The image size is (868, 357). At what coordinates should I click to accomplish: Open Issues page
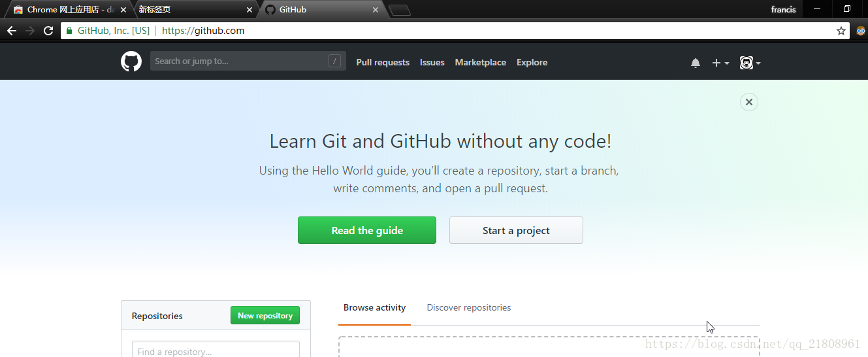pyautogui.click(x=432, y=62)
